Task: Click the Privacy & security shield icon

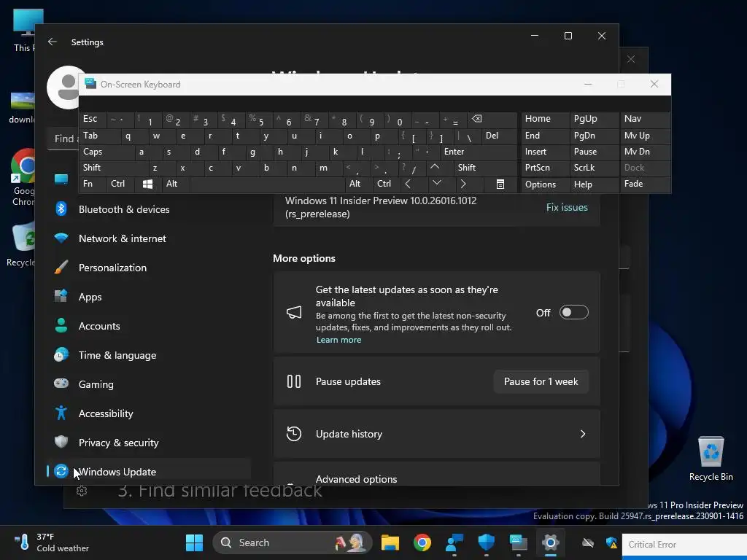Action: click(x=61, y=442)
